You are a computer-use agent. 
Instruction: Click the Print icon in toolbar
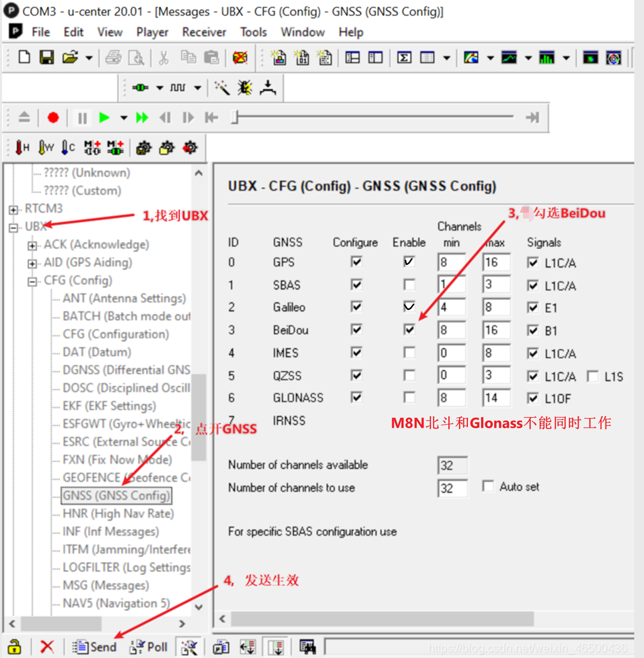pos(113,58)
